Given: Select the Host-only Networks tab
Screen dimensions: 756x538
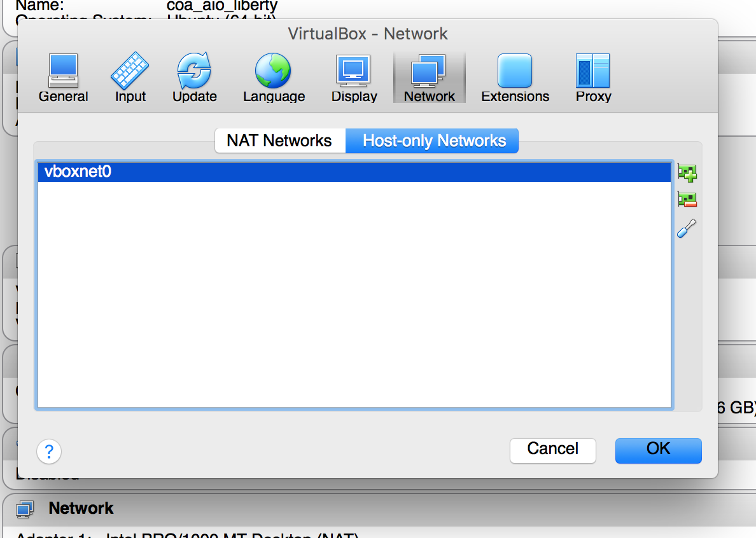Looking at the screenshot, I should pyautogui.click(x=433, y=141).
